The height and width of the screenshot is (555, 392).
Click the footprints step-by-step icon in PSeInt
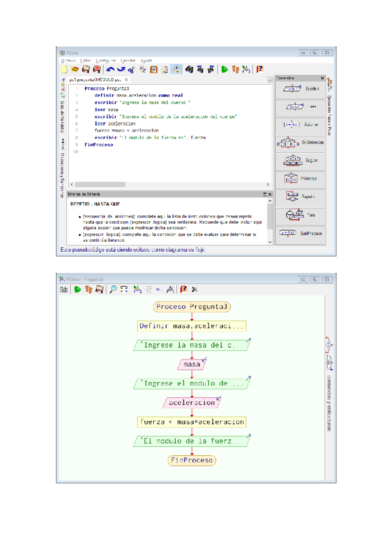[235, 69]
